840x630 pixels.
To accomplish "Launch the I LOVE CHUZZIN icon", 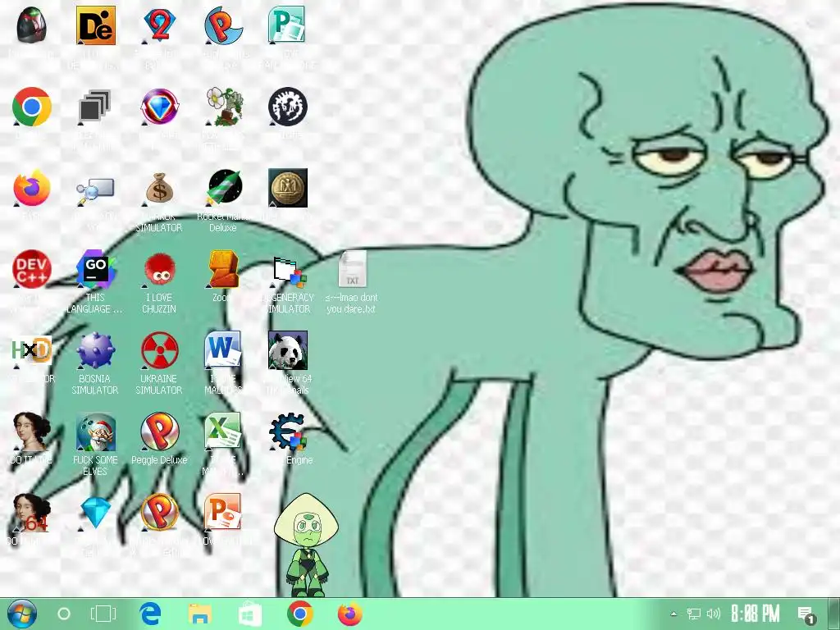I will point(159,269).
